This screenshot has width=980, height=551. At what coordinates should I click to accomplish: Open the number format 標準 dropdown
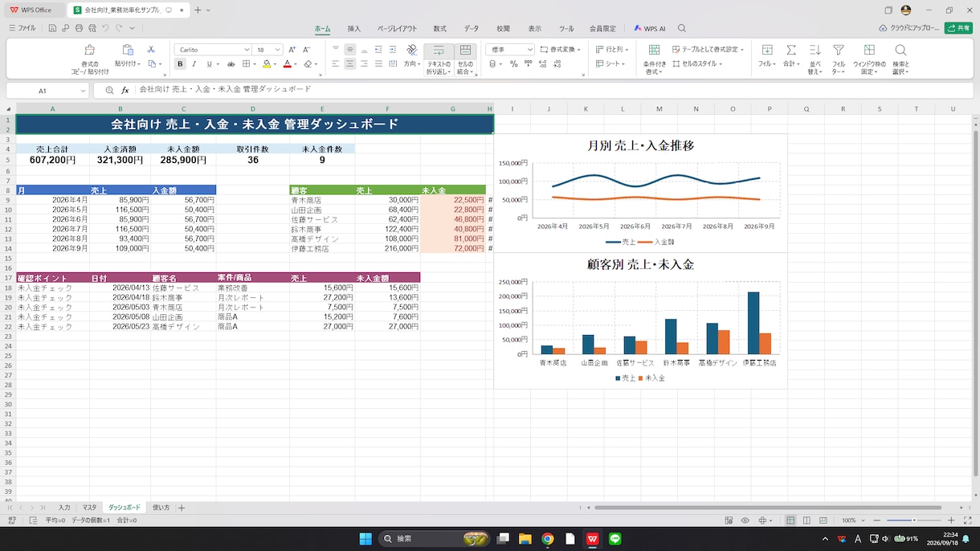529,50
